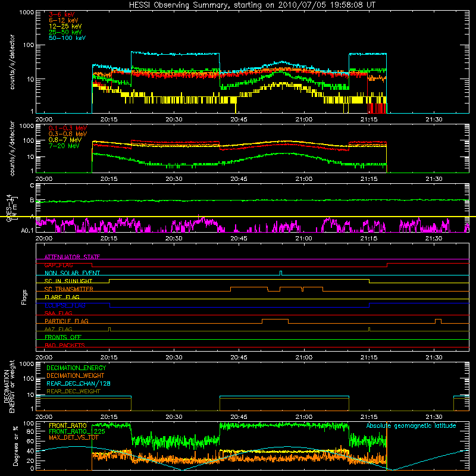Click the yellow horizontal line across the GOES panel
Screen dimensions: 476x476
pos(238,217)
